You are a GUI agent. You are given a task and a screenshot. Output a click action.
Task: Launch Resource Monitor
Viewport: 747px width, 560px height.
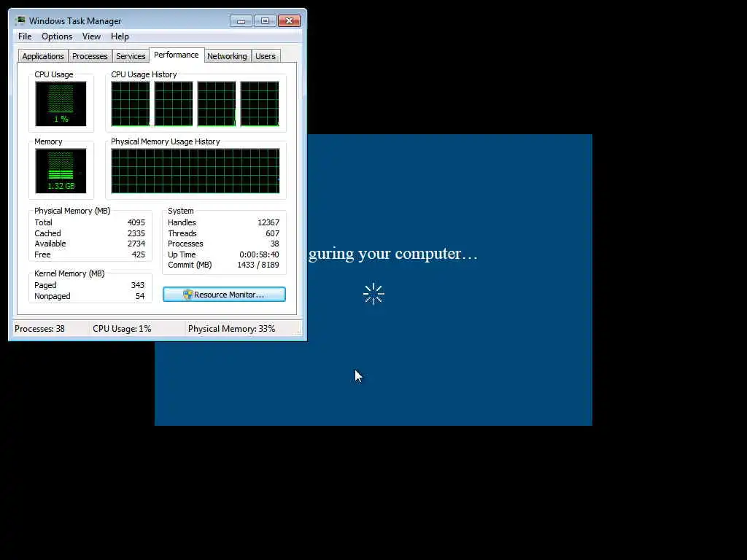click(x=225, y=295)
